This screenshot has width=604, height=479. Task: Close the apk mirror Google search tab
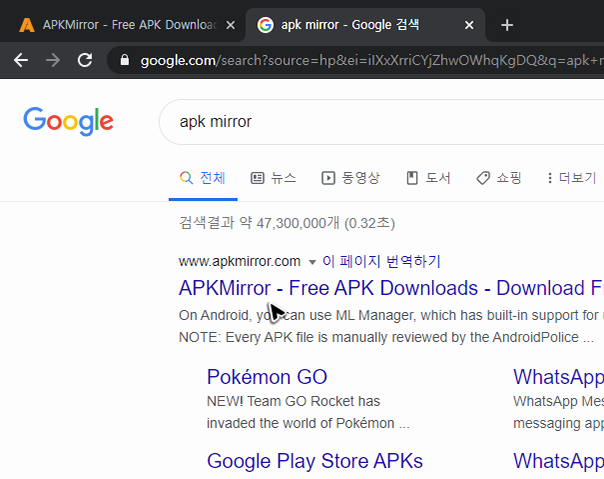pos(469,25)
